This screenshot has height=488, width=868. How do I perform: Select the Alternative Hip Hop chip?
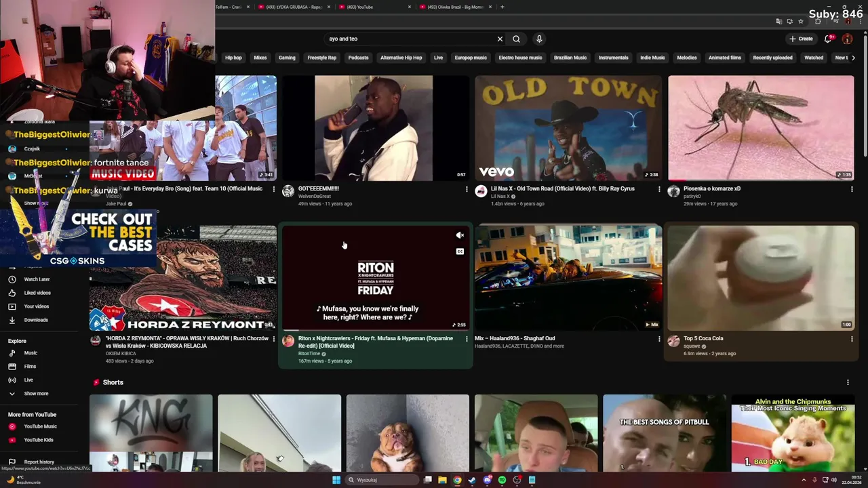pyautogui.click(x=401, y=58)
